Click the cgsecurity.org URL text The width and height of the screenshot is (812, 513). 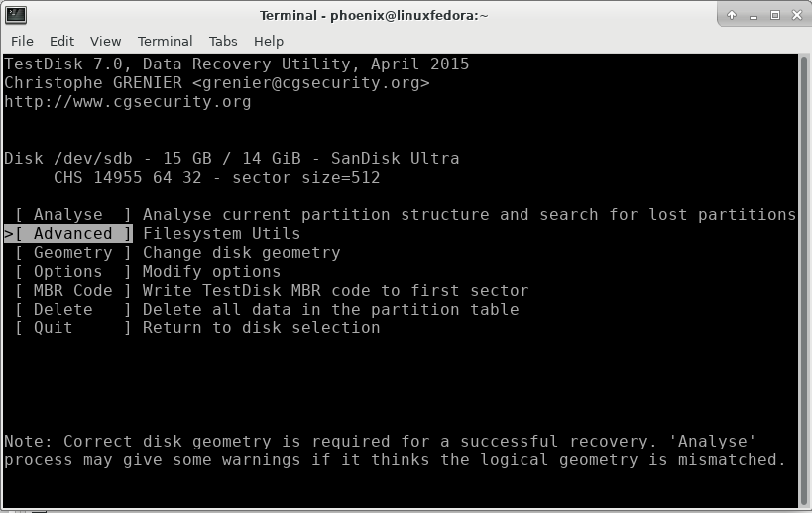click(127, 101)
